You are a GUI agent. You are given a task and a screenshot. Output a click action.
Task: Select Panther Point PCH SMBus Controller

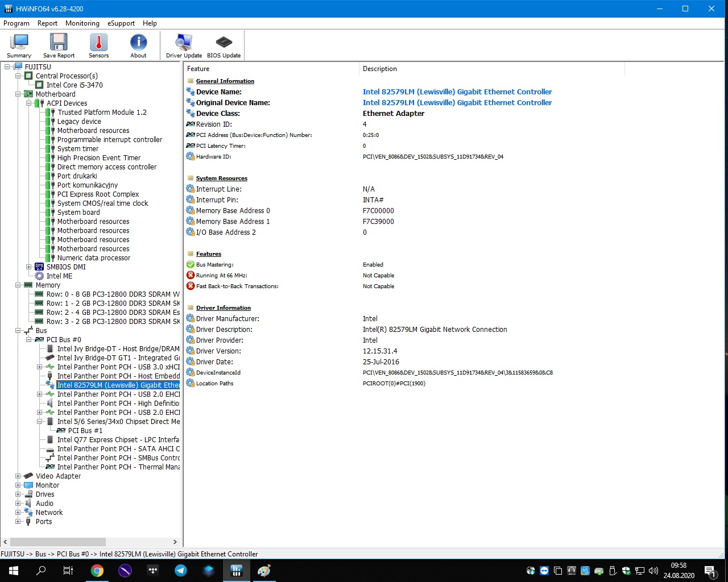point(118,458)
